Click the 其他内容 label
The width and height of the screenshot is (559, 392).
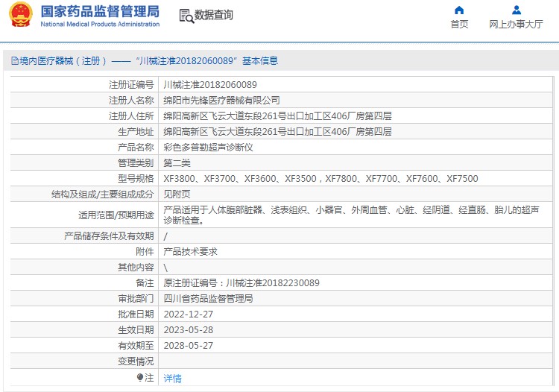pyautogui.click(x=136, y=268)
